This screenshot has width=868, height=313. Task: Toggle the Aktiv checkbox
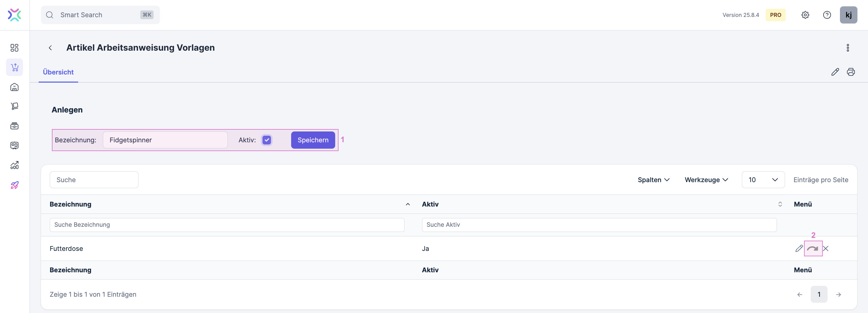[266, 140]
